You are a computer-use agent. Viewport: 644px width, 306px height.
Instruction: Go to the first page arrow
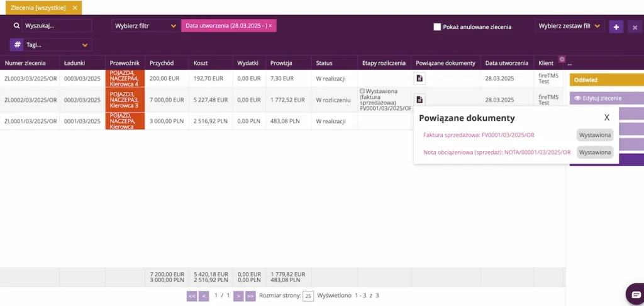(192, 296)
